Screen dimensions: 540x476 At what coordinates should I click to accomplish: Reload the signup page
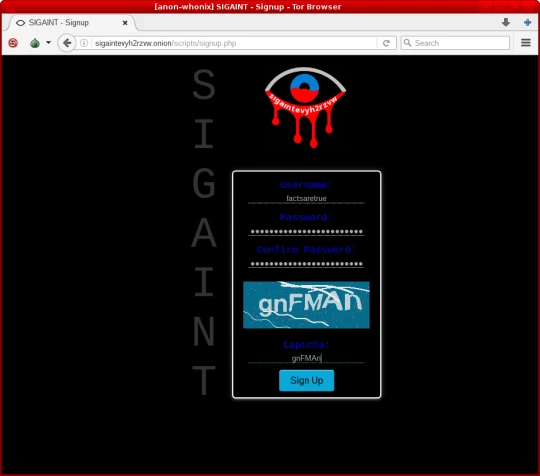point(386,43)
